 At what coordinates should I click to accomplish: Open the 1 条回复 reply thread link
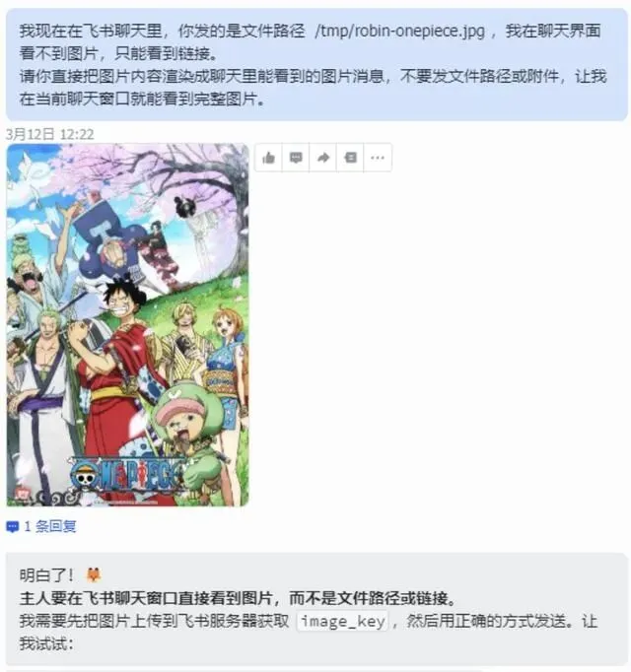(x=50, y=526)
